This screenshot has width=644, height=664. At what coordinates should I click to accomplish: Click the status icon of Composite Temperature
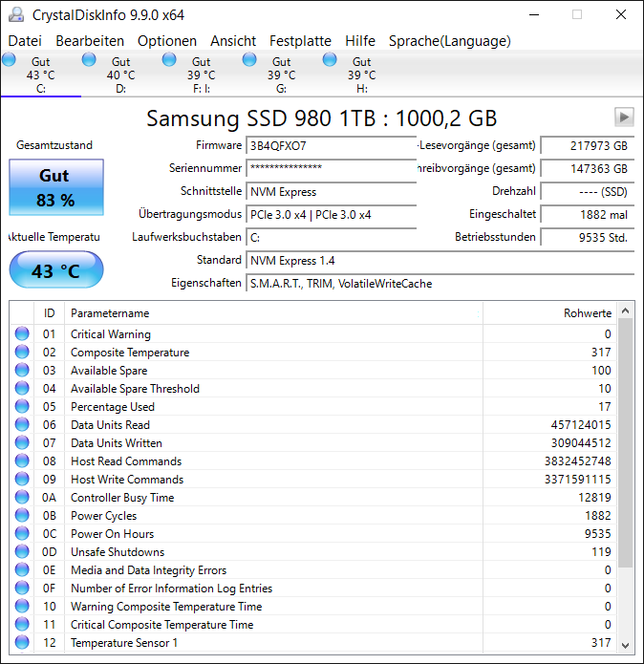click(22, 352)
